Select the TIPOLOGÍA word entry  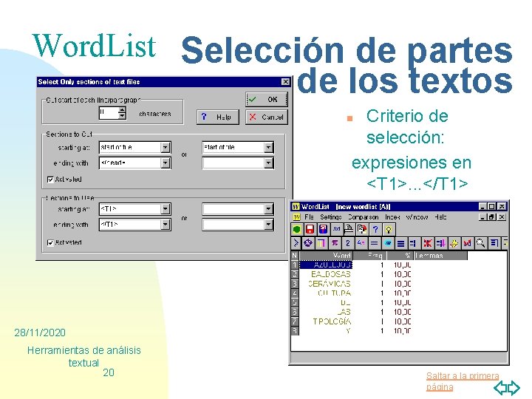pyautogui.click(x=332, y=321)
